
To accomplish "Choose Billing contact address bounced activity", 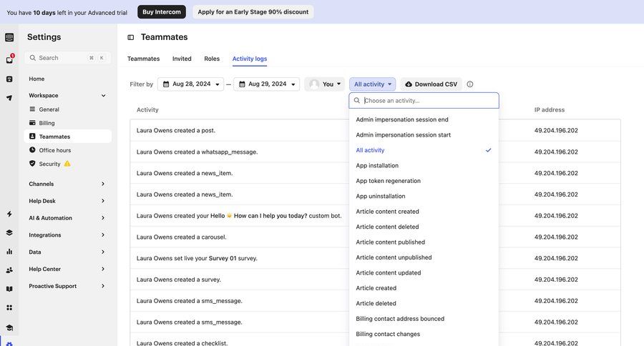I will [x=424, y=319].
